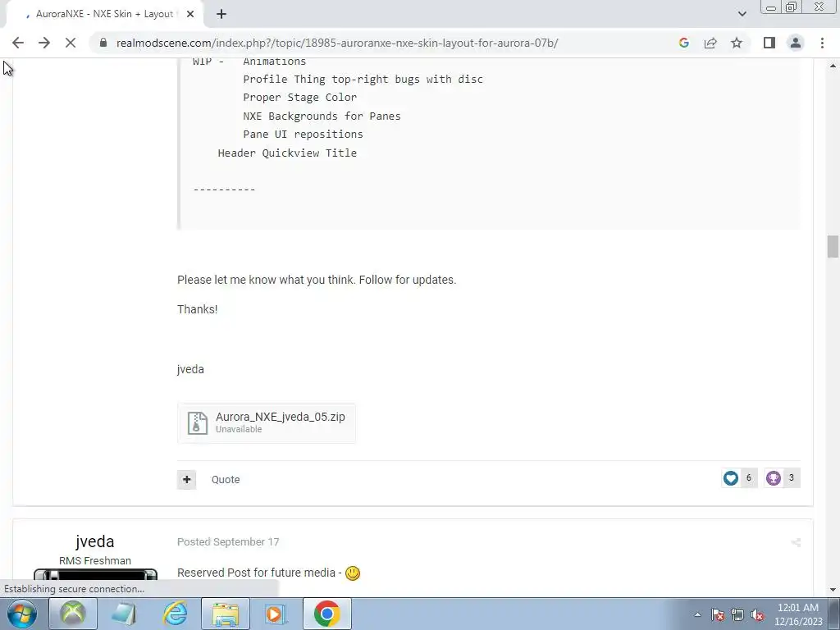Image resolution: width=840 pixels, height=630 pixels.
Task: Click 'Profile Thing top-right bugs with disc' line
Action: (363, 79)
